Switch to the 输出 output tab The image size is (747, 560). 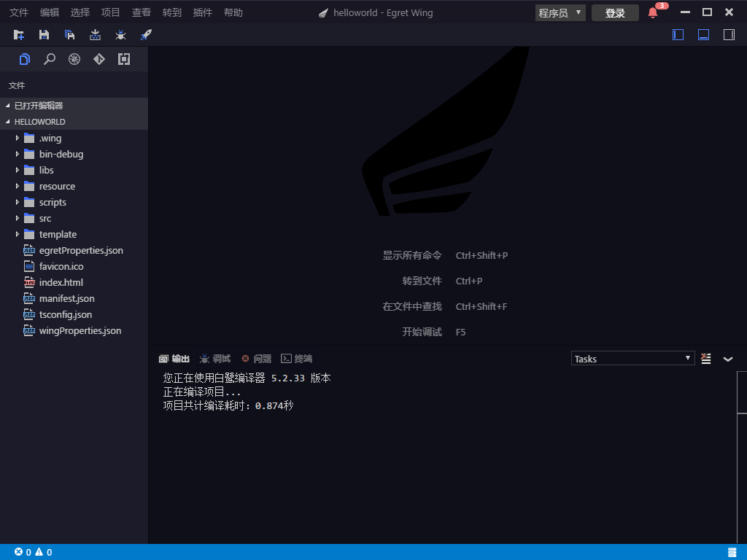(x=174, y=359)
